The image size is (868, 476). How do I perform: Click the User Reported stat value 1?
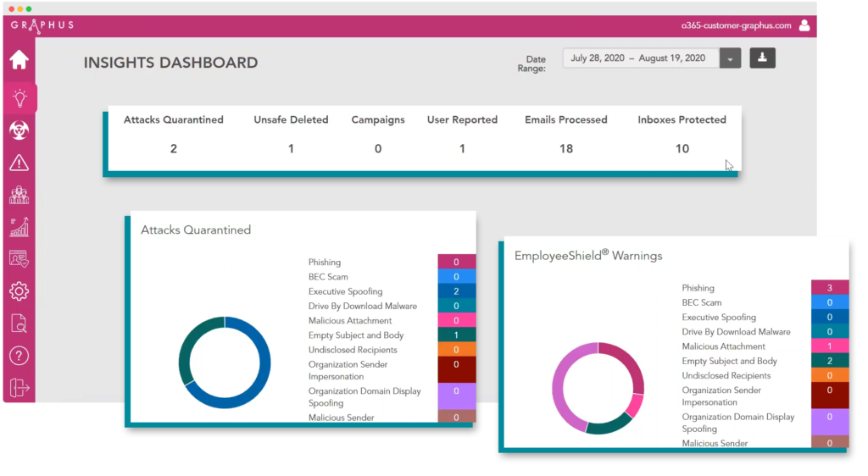click(462, 149)
